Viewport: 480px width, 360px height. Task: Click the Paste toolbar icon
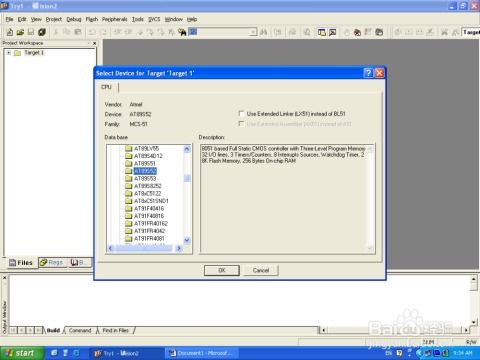point(78,32)
